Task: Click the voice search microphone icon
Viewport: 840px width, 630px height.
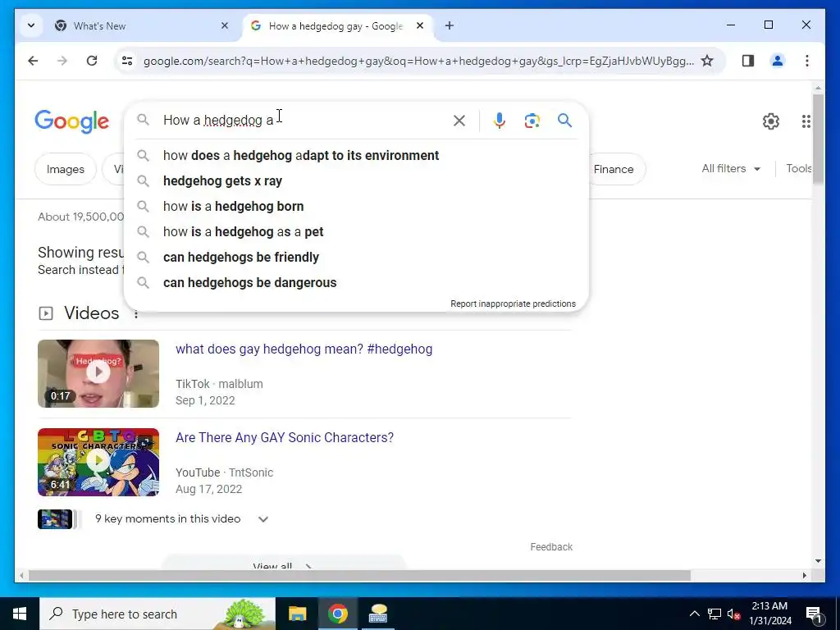Action: [500, 121]
